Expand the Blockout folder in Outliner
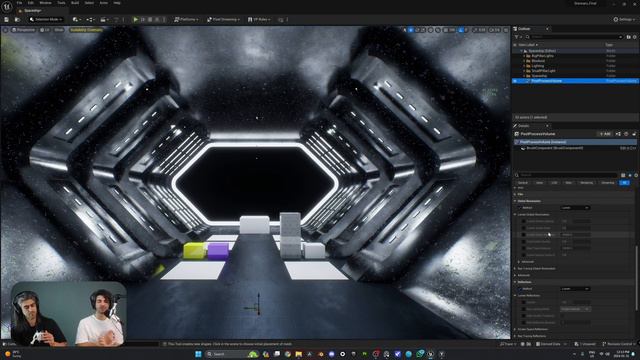 pos(524,61)
